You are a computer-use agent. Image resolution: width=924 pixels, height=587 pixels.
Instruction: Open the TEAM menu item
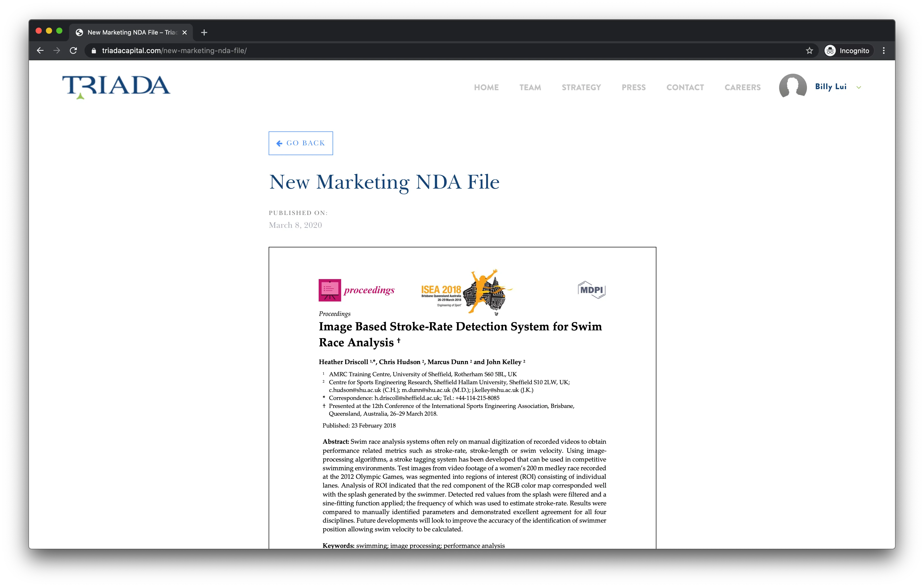click(530, 87)
